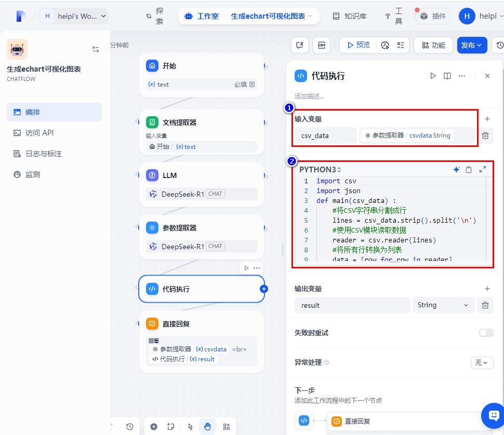Open Logs and Annotations section
Screen dimensions: 504x435
43,154
